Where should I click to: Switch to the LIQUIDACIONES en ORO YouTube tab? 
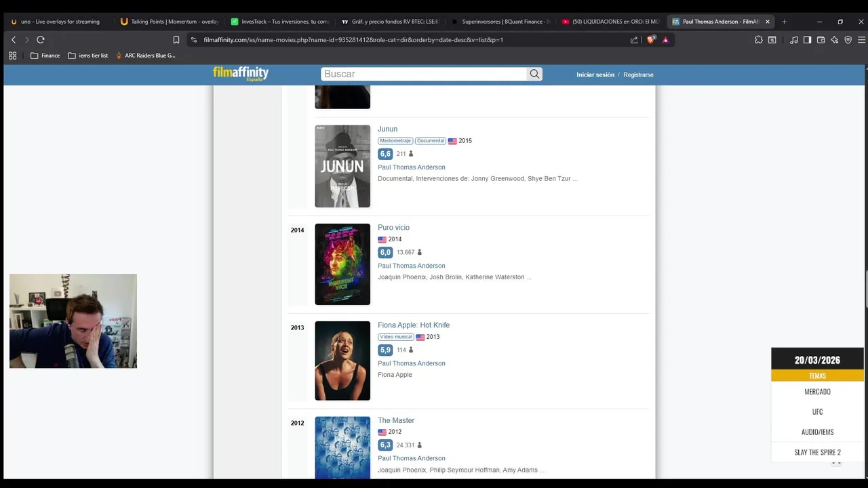610,22
